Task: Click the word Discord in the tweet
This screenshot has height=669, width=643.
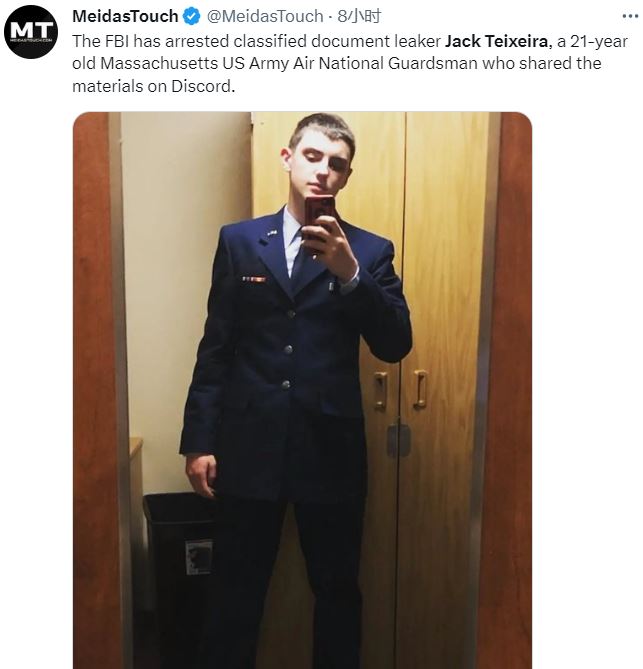Action: coord(202,87)
